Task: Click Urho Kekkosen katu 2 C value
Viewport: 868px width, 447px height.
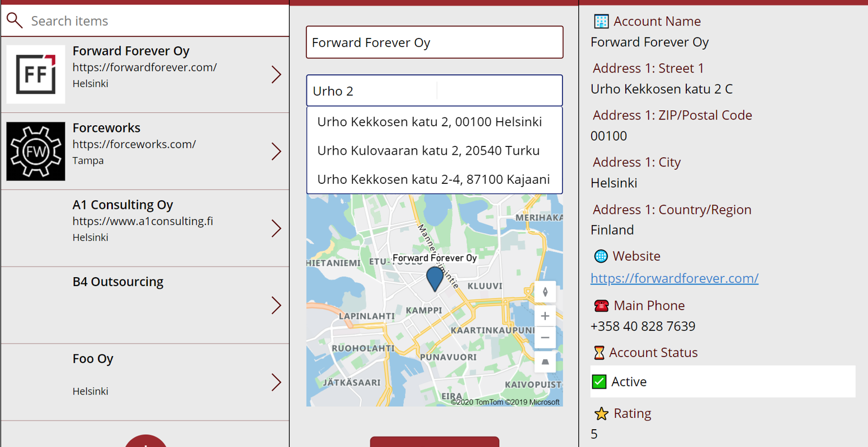Action: (x=662, y=89)
